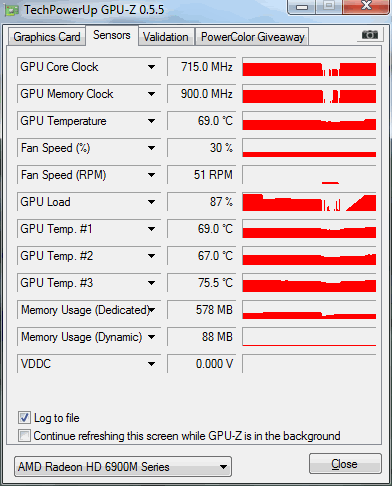Screen dimensions: 392x486
Task: Expand the Fan Speed (%) sensor menu
Action: [x=151, y=148]
